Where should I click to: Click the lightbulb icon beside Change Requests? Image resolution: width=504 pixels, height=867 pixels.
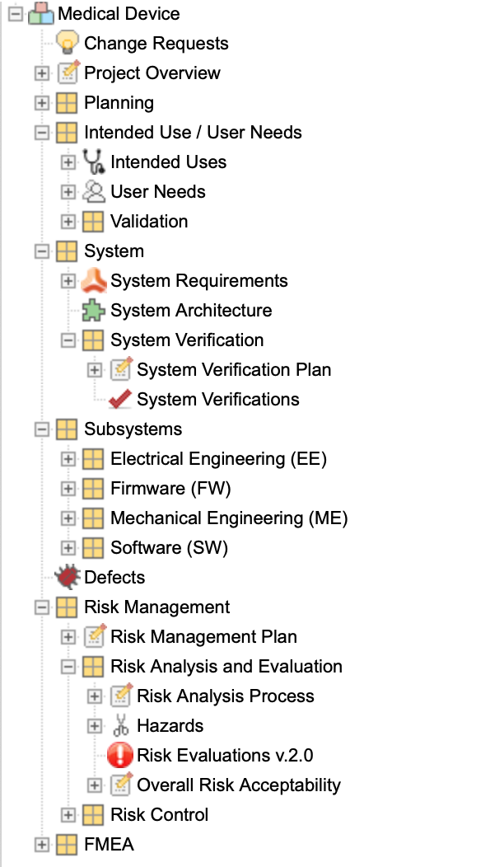pyautogui.click(x=68, y=43)
